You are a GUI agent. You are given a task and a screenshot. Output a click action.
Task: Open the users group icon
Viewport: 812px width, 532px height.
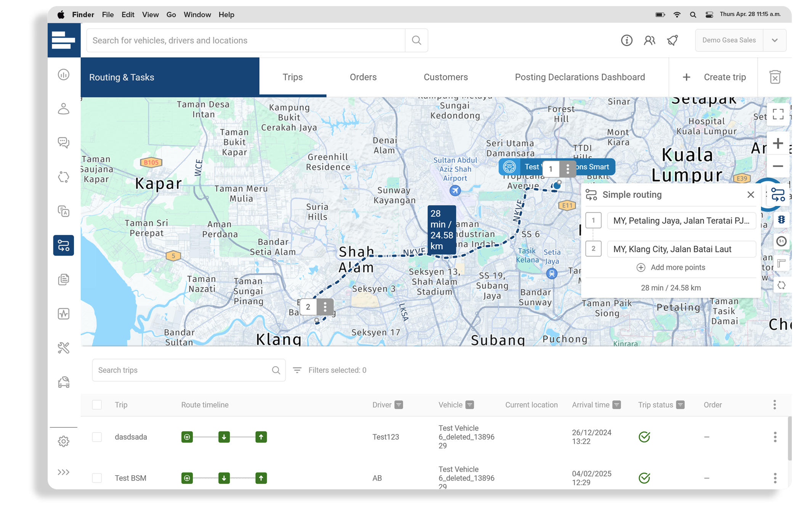click(x=649, y=40)
